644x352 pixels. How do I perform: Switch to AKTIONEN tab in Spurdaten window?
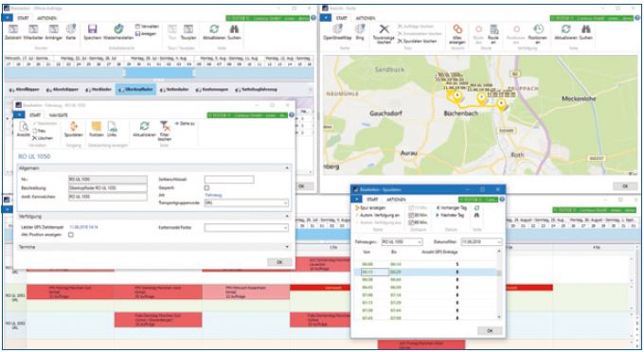[x=396, y=200]
